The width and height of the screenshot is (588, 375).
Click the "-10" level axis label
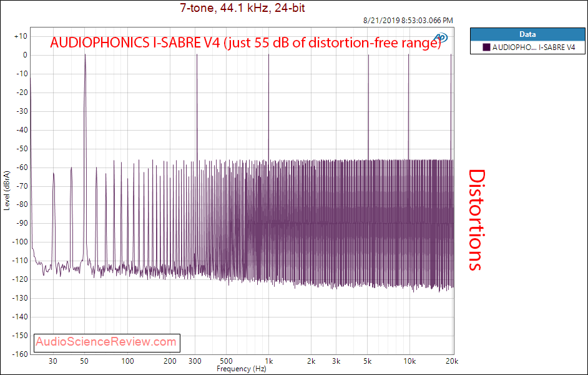21,74
